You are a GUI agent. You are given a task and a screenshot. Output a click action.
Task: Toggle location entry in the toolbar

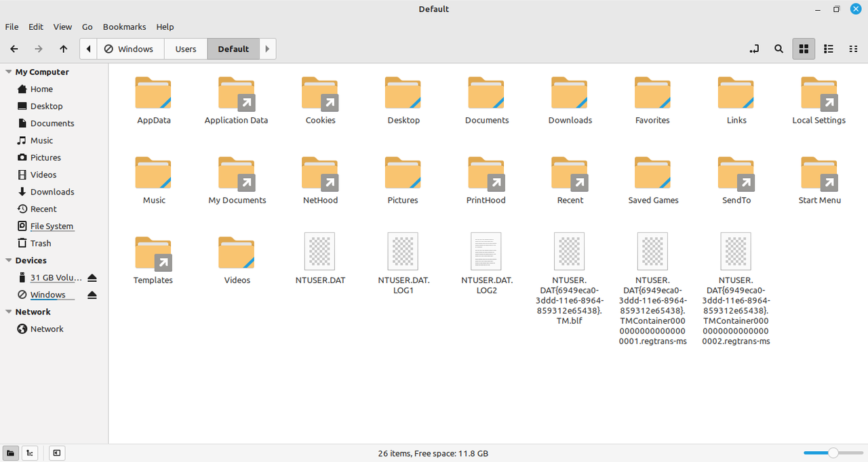pos(754,49)
